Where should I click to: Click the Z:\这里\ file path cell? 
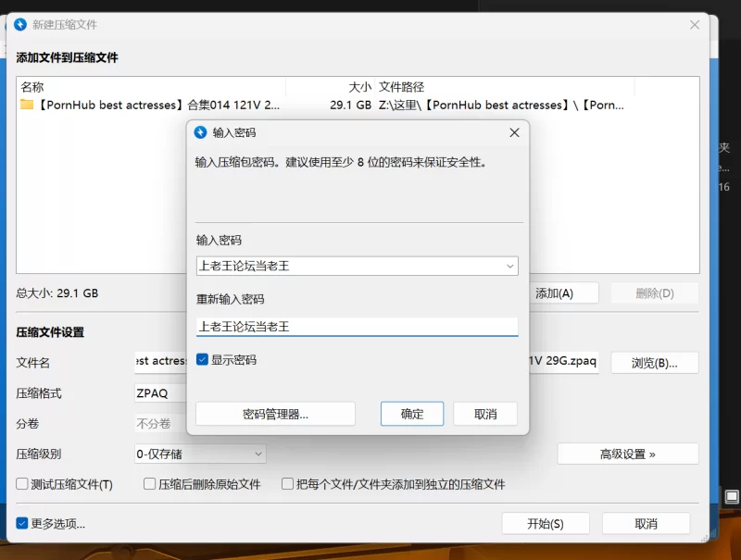point(501,105)
